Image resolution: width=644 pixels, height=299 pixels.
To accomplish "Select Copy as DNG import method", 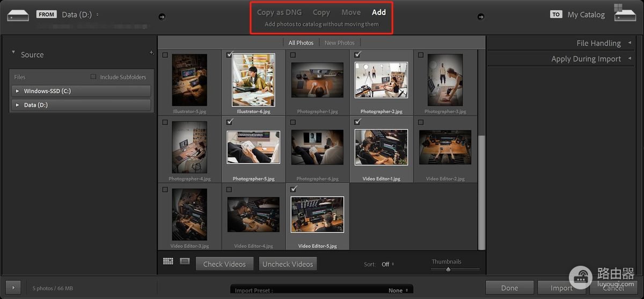I will tap(279, 12).
